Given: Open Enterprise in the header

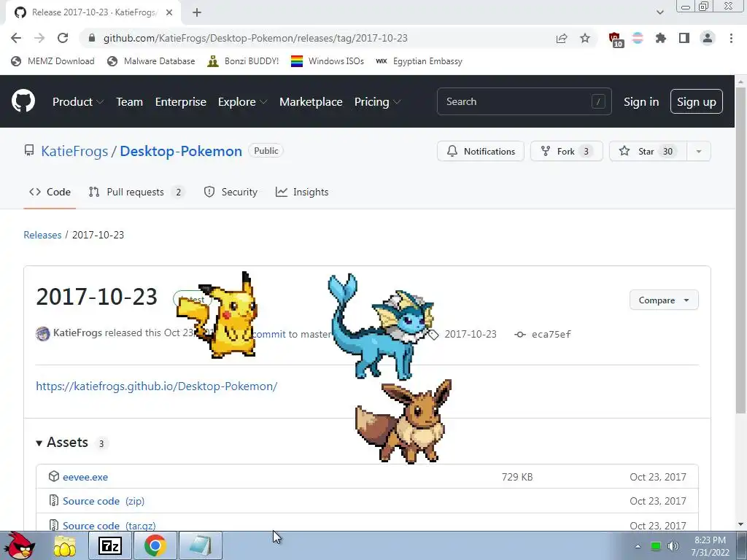Looking at the screenshot, I should (181, 101).
